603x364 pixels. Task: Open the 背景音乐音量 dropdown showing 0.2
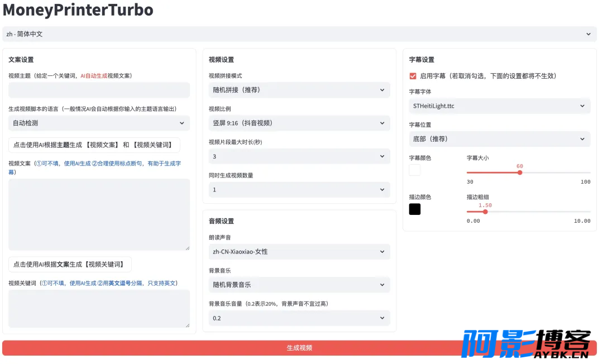pos(299,318)
